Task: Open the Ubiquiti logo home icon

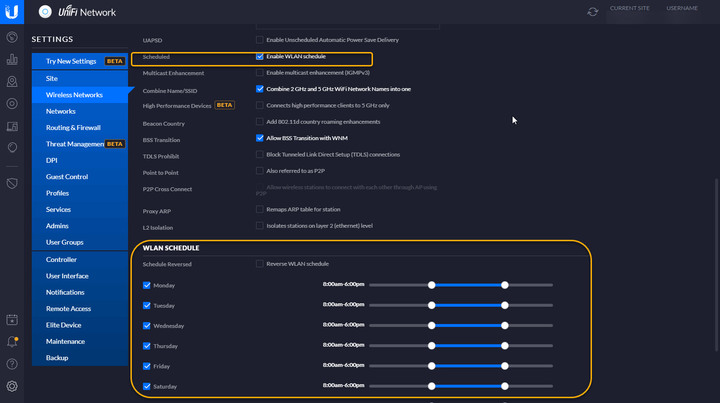Action: pos(12,11)
